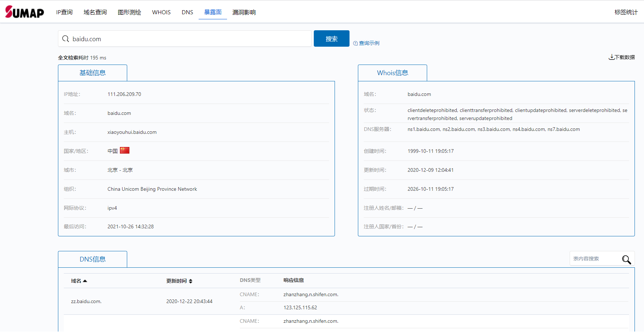This screenshot has height=333, width=644.
Task: Click the download arrow icon next to 下载数据
Action: (x=611, y=57)
